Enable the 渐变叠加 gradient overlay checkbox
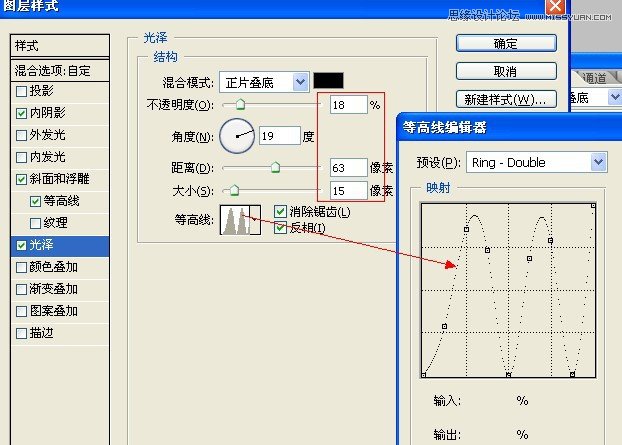The height and width of the screenshot is (445, 622). (x=21, y=289)
